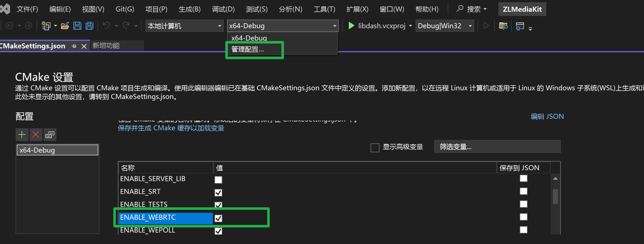Select 管理配置... from the dropdown list

pos(282,49)
